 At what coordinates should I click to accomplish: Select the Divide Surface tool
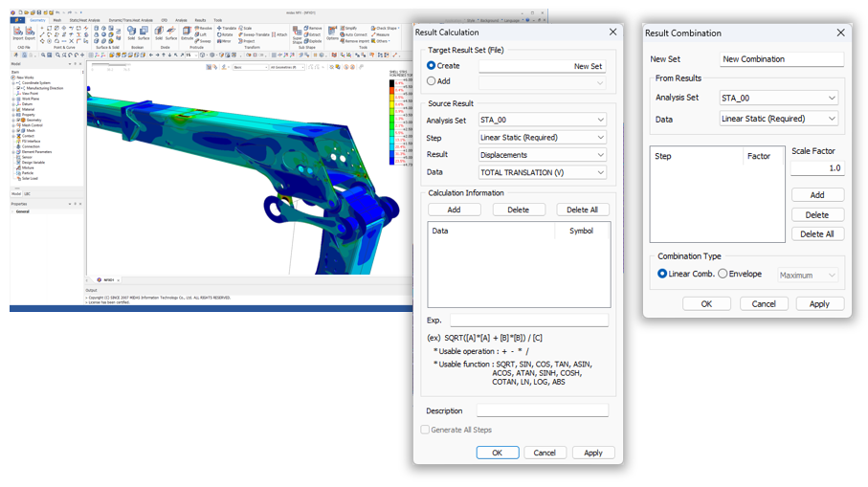[x=171, y=33]
